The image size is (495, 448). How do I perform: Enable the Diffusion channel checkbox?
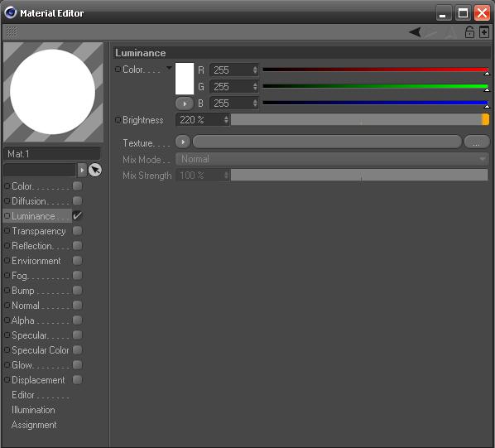point(77,200)
